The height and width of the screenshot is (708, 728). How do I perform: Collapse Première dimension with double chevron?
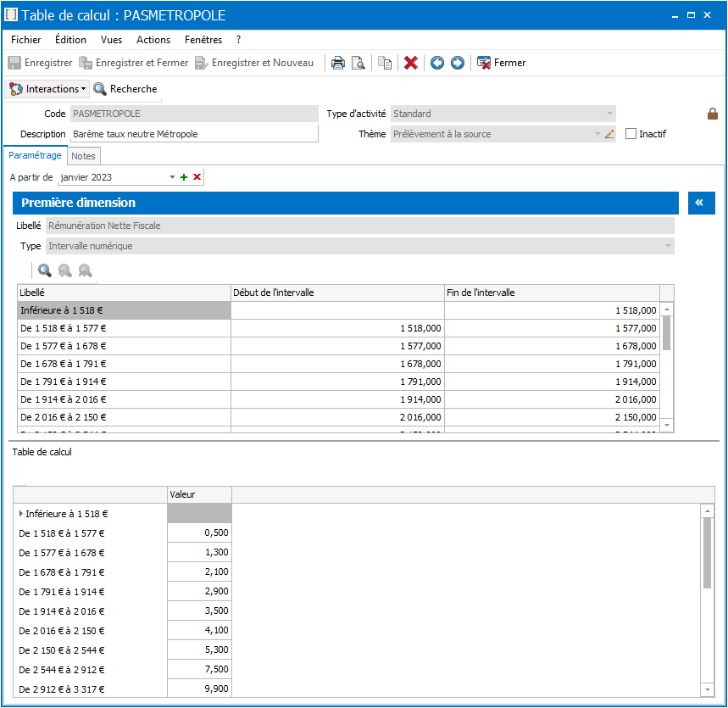[x=701, y=203]
